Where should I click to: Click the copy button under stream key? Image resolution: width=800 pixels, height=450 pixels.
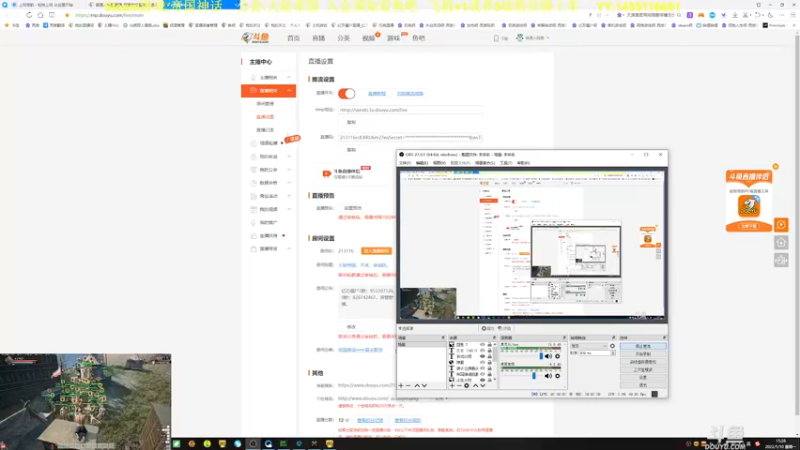351,150
